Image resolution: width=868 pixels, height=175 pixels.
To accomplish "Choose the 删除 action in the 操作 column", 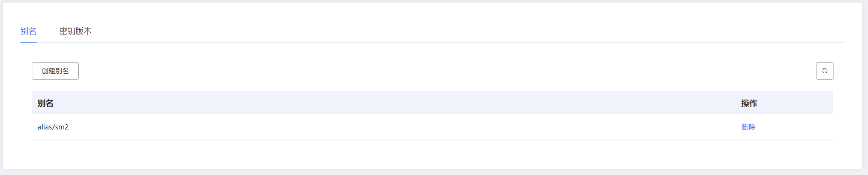I will [x=748, y=127].
